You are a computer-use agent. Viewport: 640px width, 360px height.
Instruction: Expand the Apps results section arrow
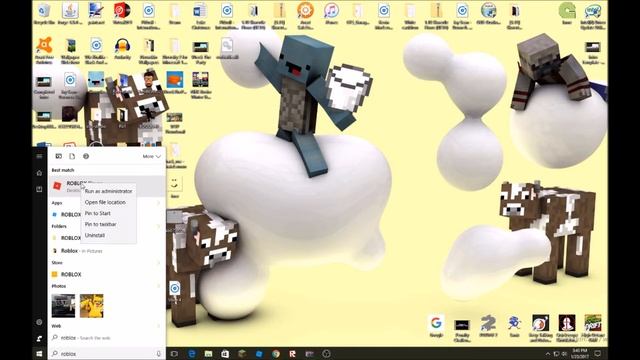pos(158,203)
